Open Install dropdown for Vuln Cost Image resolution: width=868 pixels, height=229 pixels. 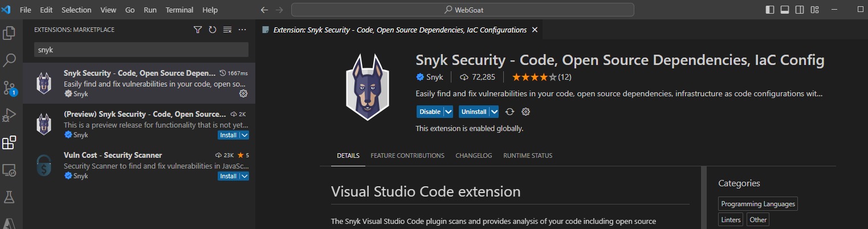244,176
